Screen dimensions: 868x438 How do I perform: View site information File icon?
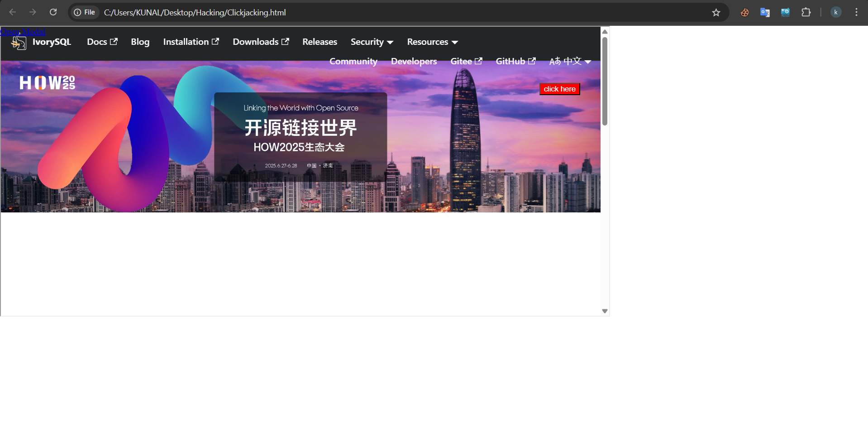pyautogui.click(x=85, y=12)
